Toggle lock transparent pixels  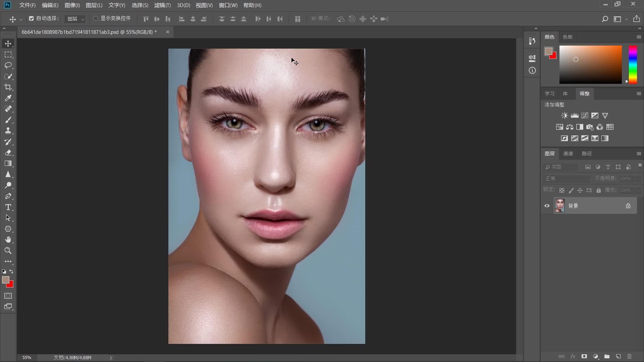(x=561, y=190)
